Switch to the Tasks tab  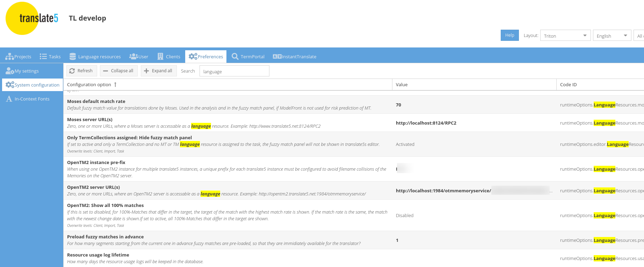pyautogui.click(x=50, y=57)
